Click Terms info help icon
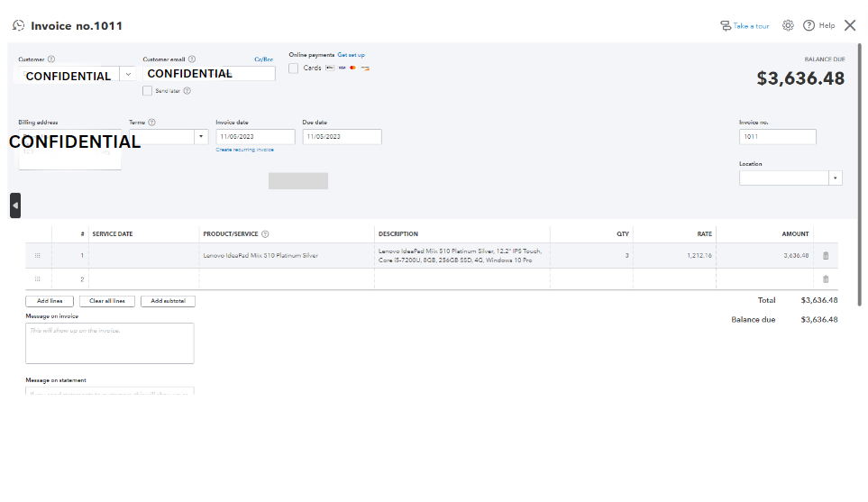The height and width of the screenshot is (502, 868). [151, 123]
